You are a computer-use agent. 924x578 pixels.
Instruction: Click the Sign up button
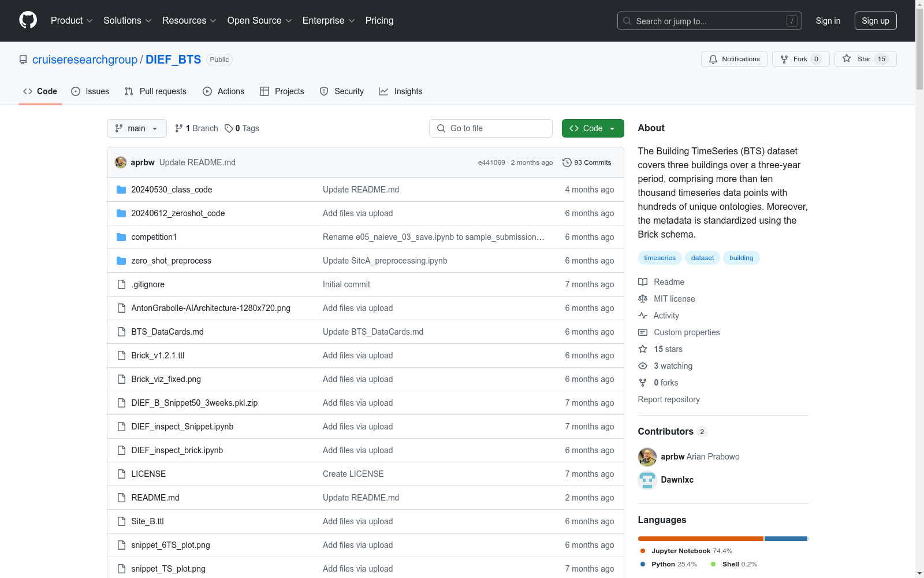click(875, 21)
